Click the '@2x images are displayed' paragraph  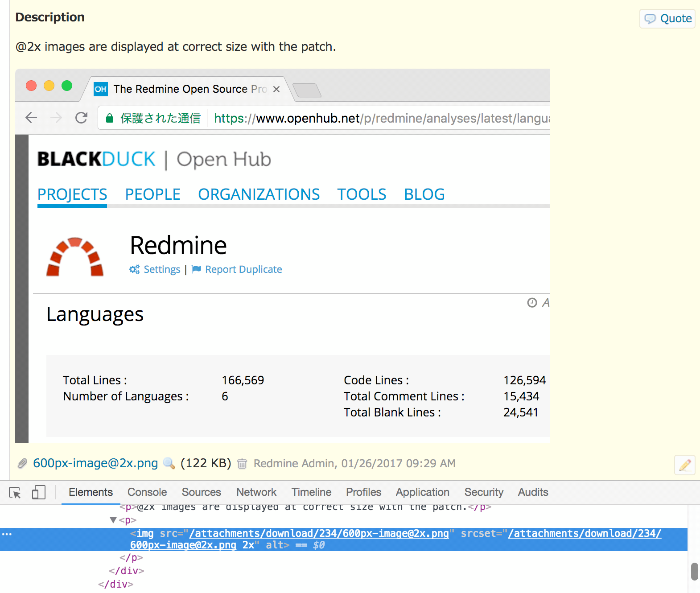tap(176, 47)
